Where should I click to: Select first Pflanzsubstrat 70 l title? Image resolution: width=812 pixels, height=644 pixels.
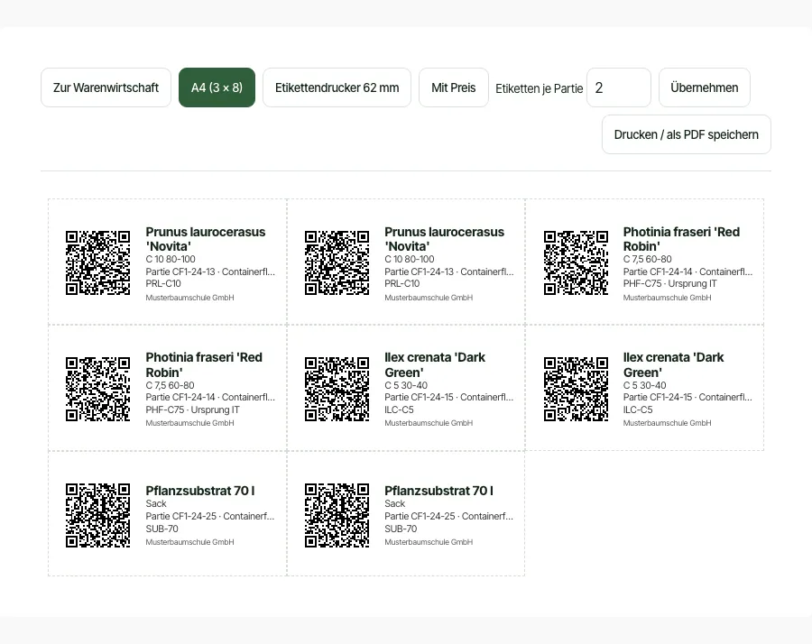pos(200,491)
